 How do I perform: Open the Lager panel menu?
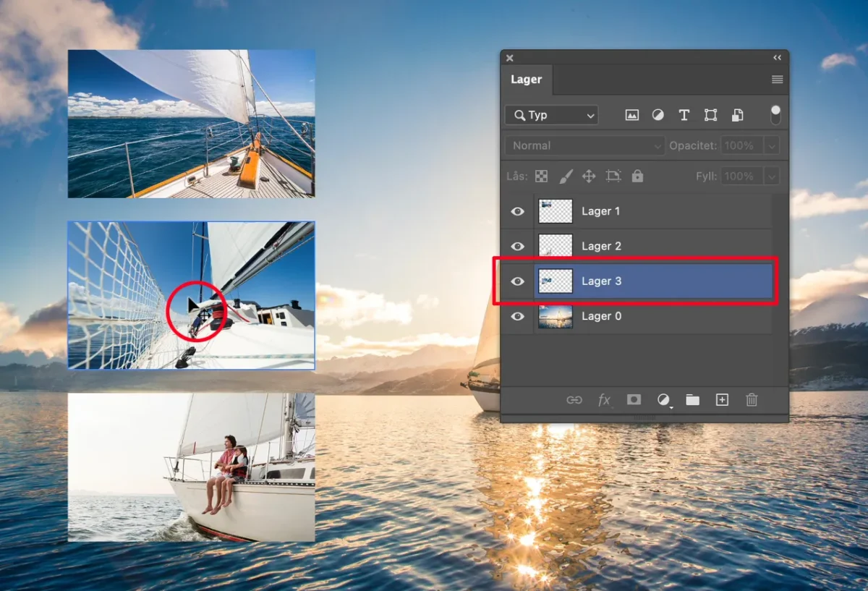[x=777, y=80]
